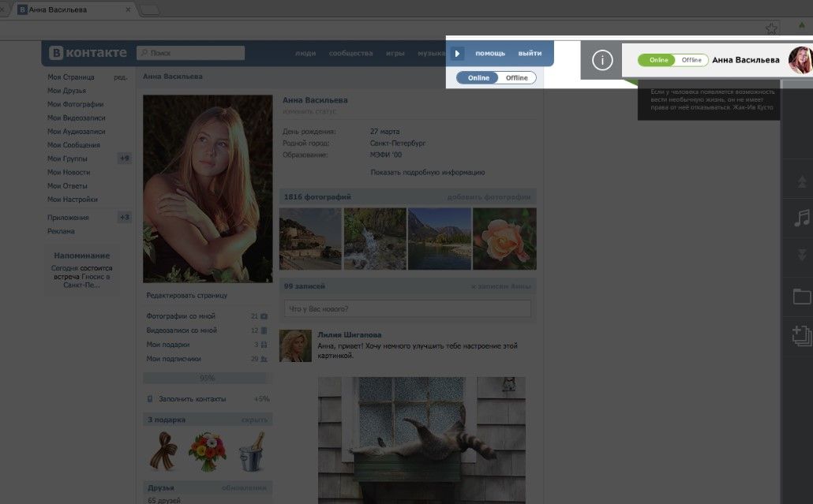Open the champagne bucket gift

252,452
